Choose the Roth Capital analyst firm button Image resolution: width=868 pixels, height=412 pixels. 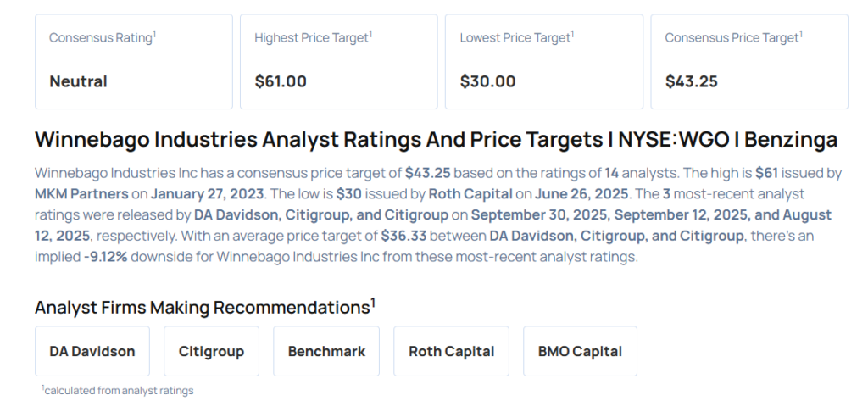[x=451, y=351]
